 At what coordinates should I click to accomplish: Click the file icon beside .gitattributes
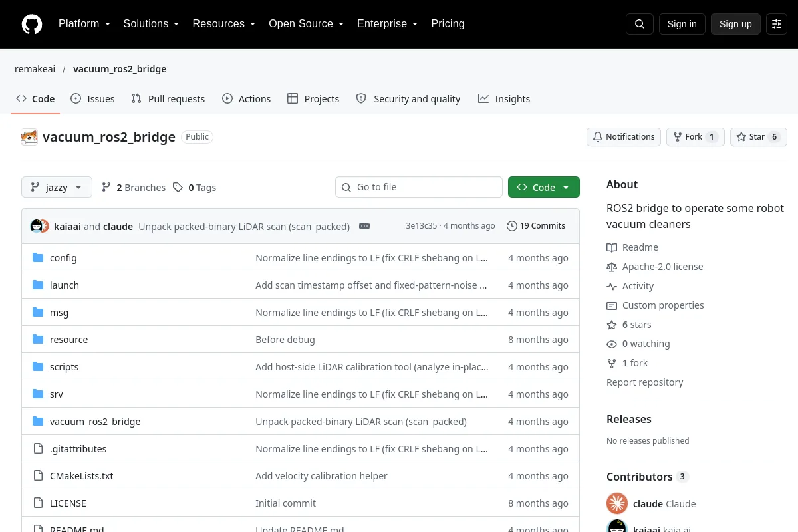tap(38, 449)
